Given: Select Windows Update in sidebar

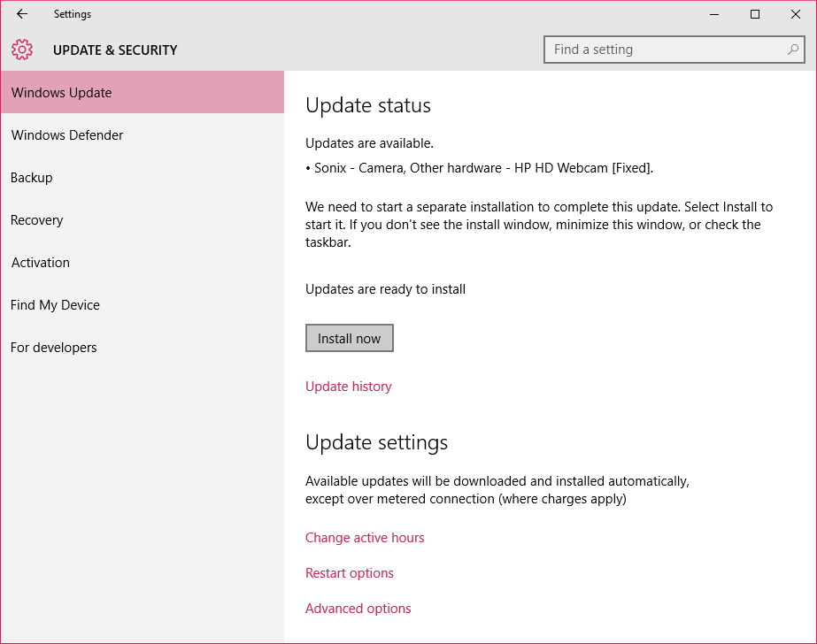Looking at the screenshot, I should point(143,92).
